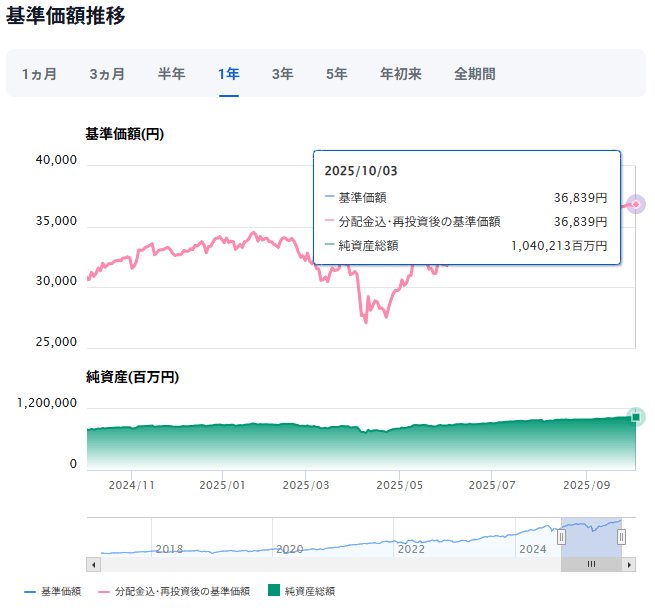The image size is (655, 610).
Task: Select the 年初来 tab
Action: [x=401, y=74]
